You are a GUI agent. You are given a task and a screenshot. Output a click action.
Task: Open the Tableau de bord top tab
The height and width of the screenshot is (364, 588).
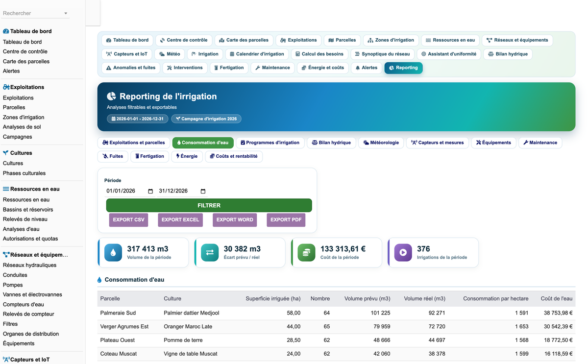pos(127,40)
